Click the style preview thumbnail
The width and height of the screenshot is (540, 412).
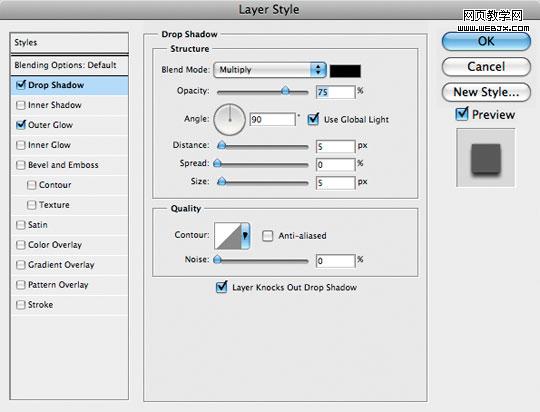click(x=486, y=158)
